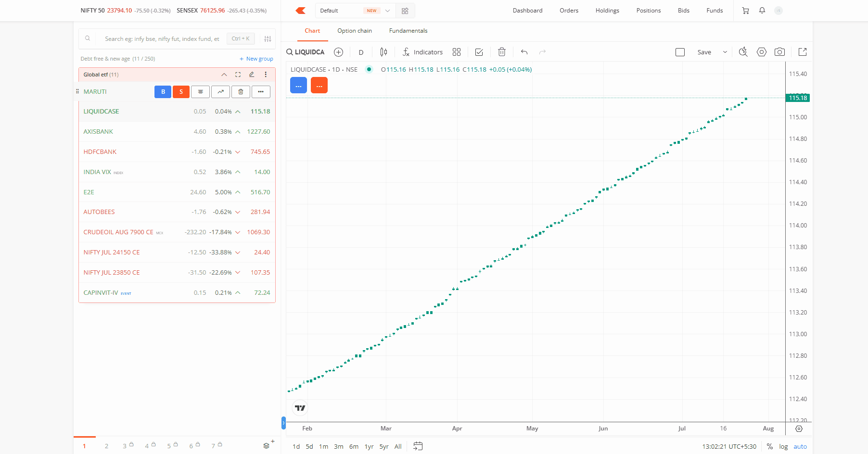Undo the last chart action
This screenshot has width=868, height=454.
(524, 52)
